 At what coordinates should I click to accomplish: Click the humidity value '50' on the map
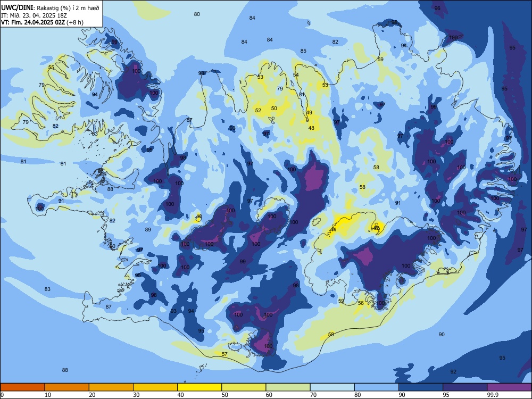pyautogui.click(x=274, y=108)
